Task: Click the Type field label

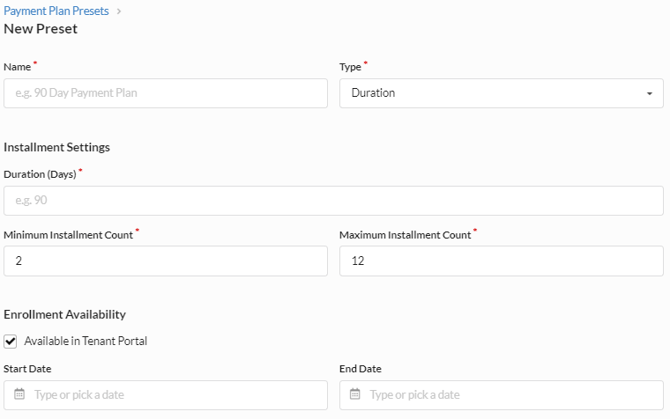Action: tap(349, 66)
